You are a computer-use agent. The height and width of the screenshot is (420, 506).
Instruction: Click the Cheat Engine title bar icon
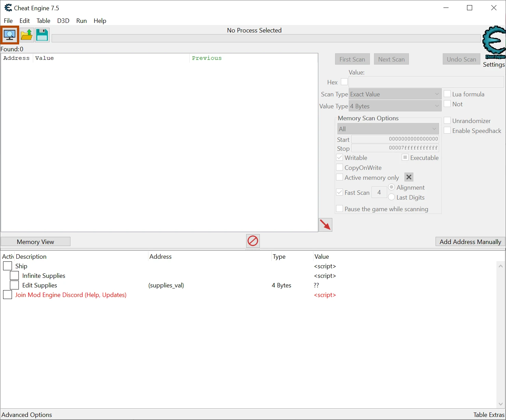8,8
